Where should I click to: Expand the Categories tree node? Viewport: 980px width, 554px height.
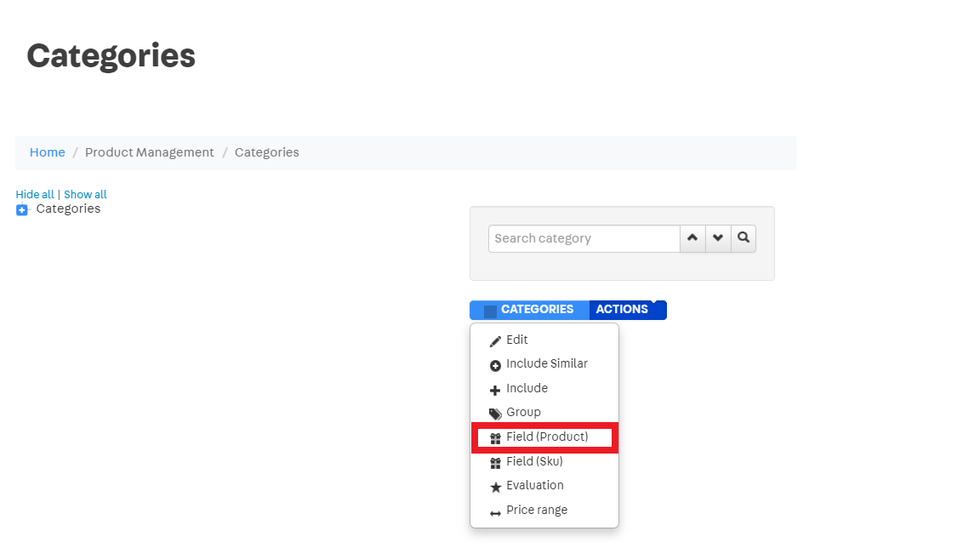click(x=21, y=209)
